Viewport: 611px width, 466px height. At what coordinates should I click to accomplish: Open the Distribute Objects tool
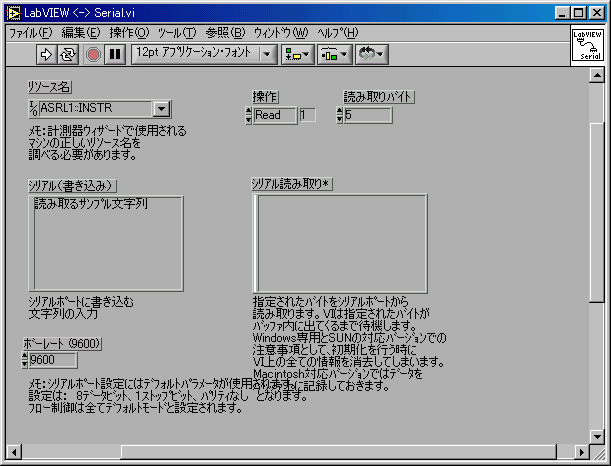334,54
